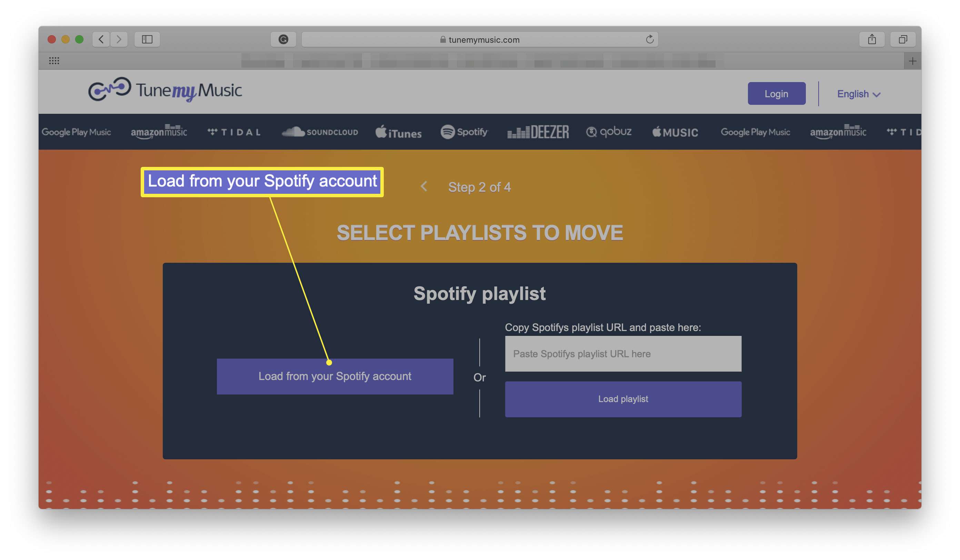This screenshot has height=560, width=960.
Task: Close the Safari window
Action: 52,39
